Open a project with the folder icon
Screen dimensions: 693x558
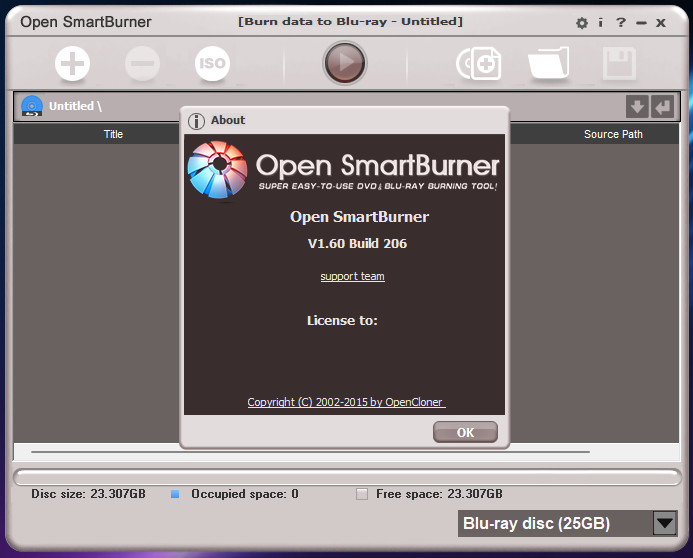[x=548, y=63]
